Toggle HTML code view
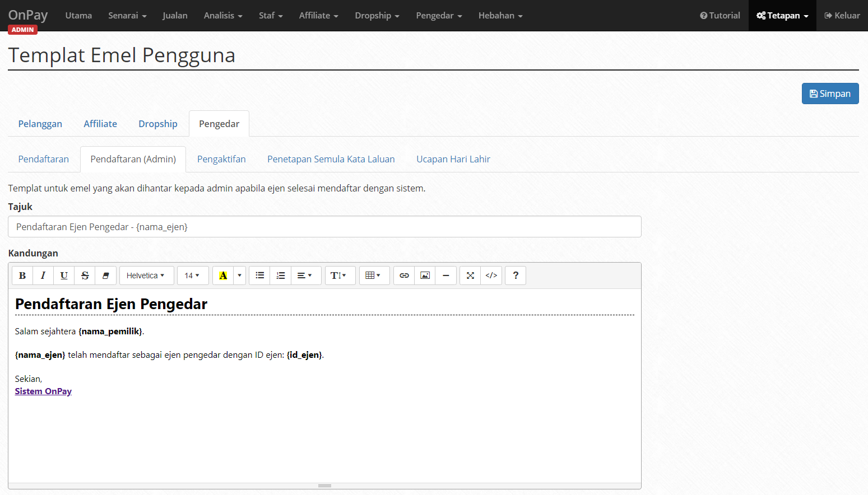Viewport: 868px width, 495px height. coord(491,275)
